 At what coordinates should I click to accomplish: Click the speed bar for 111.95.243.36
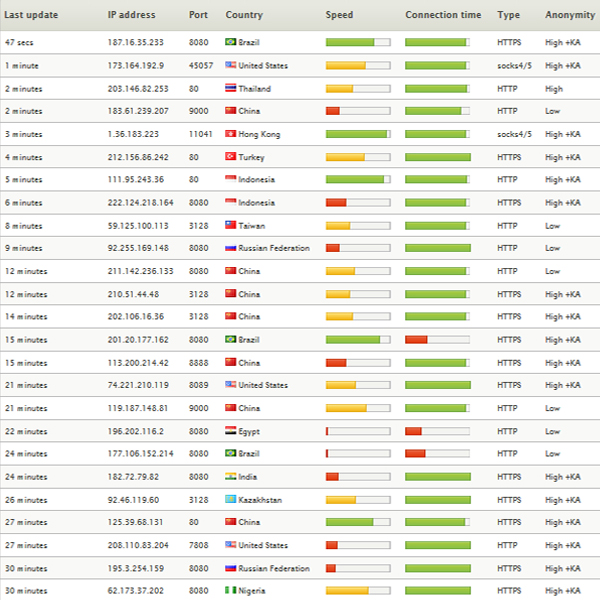357,180
